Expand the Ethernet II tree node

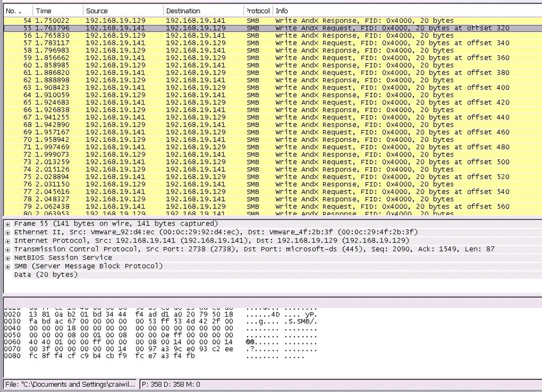click(7, 233)
